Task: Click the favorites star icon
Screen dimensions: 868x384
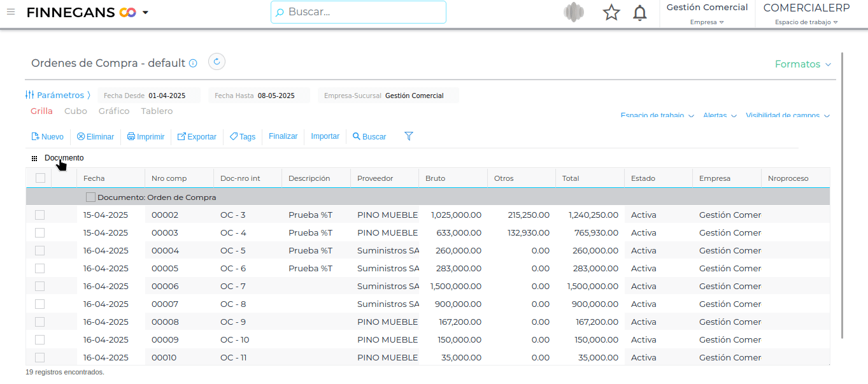Action: (x=611, y=13)
